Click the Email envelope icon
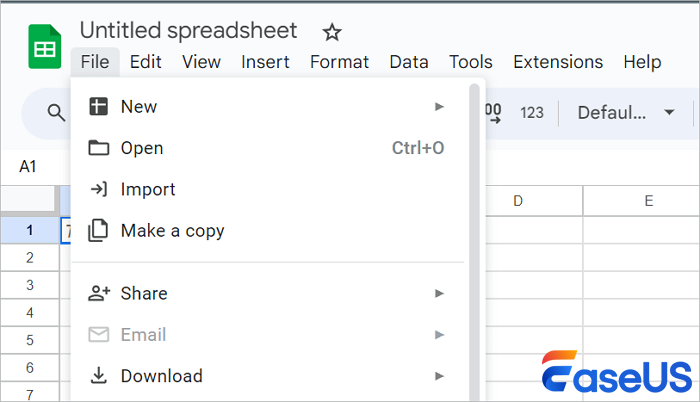The image size is (700, 402). [x=98, y=335]
